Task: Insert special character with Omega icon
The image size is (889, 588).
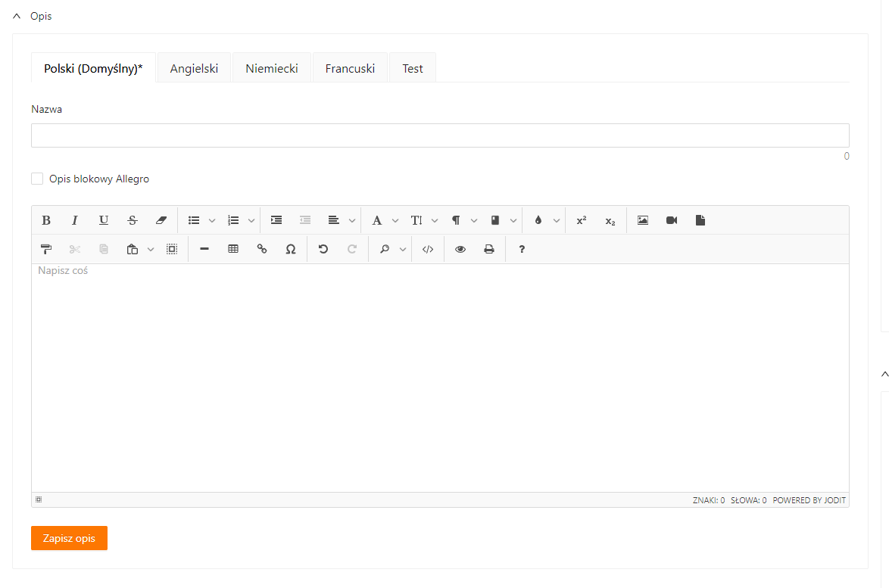Action: click(291, 249)
